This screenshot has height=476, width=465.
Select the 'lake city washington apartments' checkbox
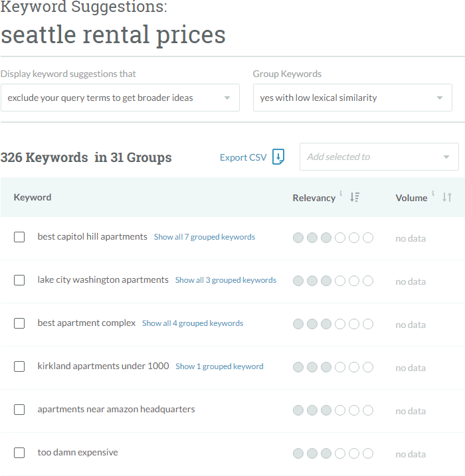click(19, 280)
